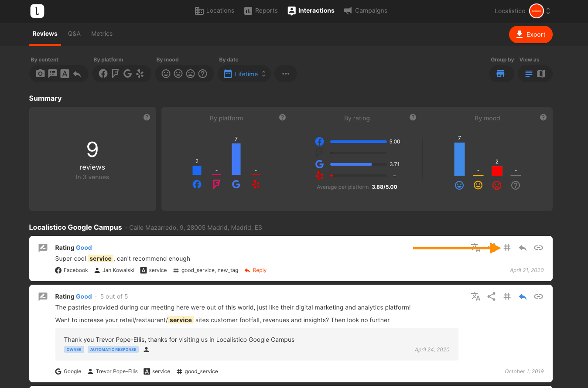Filter by unknown mood question mark
Screen dimensions: 588x388
point(202,74)
